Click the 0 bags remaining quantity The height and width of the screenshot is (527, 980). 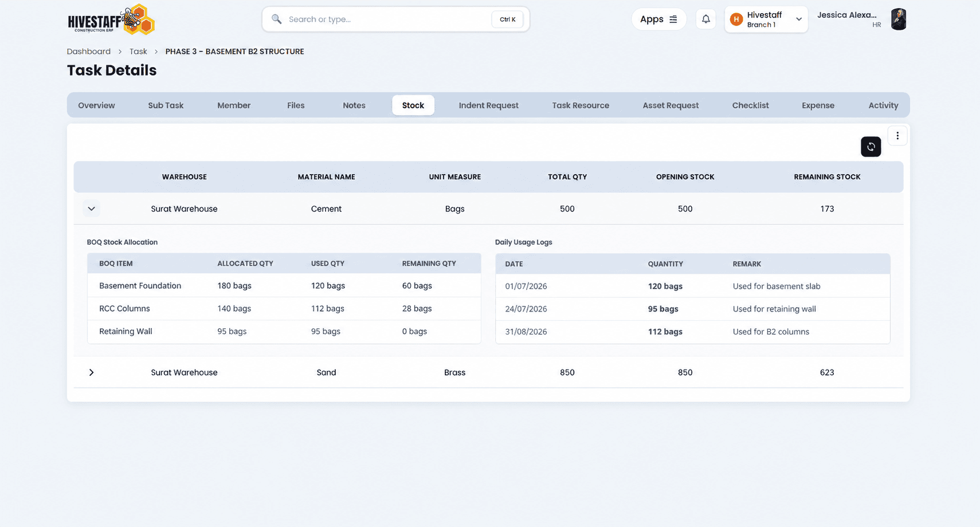point(414,332)
